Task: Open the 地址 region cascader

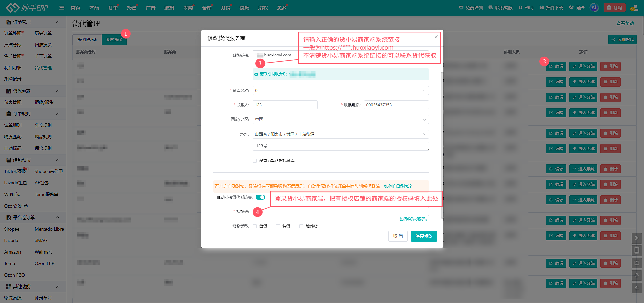Action: tap(340, 134)
